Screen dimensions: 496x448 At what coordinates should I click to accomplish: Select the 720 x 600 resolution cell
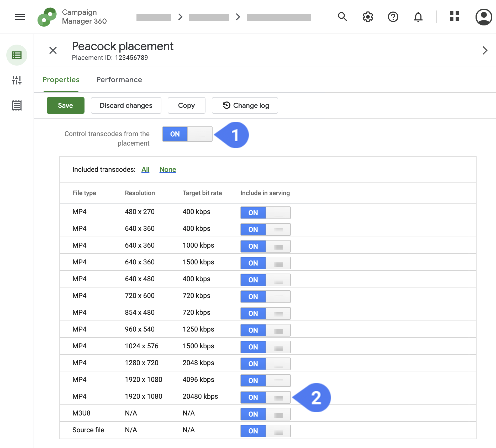[140, 296]
